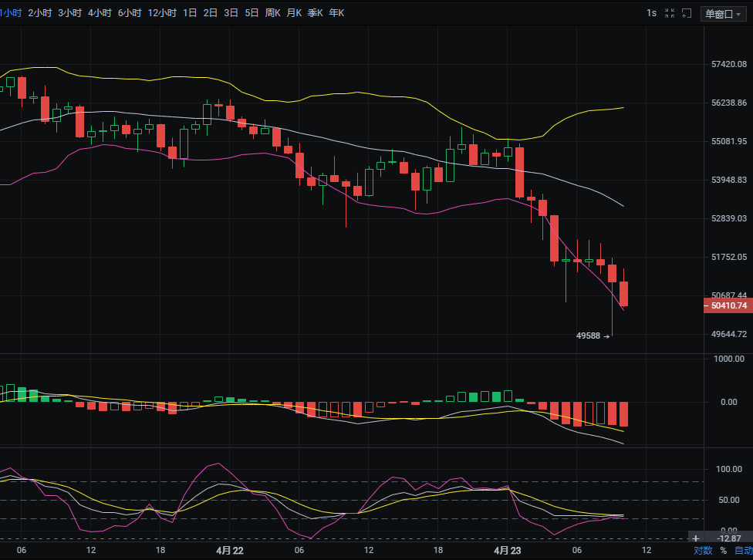Image resolution: width=753 pixels, height=560 pixels.
Task: Select the 1s interval option
Action: click(x=651, y=13)
